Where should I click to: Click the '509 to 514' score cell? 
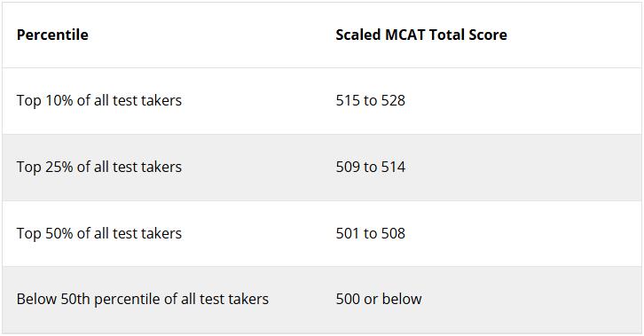click(371, 167)
